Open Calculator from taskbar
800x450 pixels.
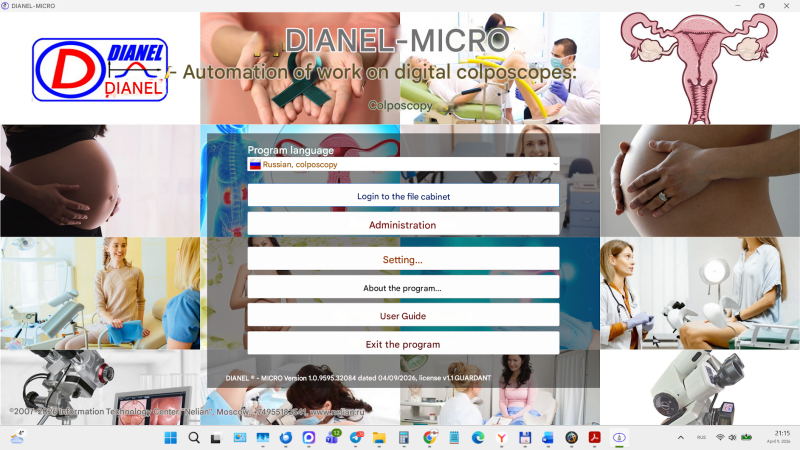[404, 438]
